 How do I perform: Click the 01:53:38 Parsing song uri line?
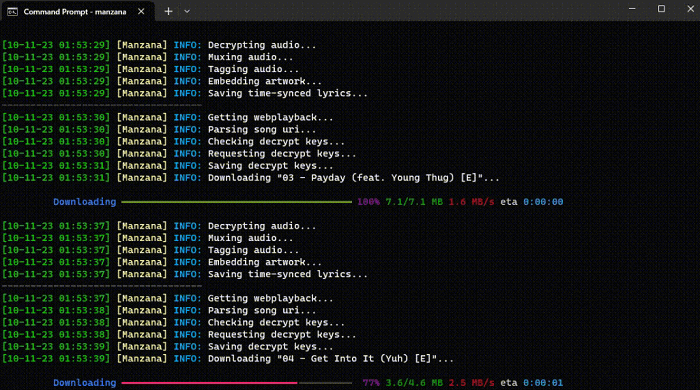tap(159, 311)
